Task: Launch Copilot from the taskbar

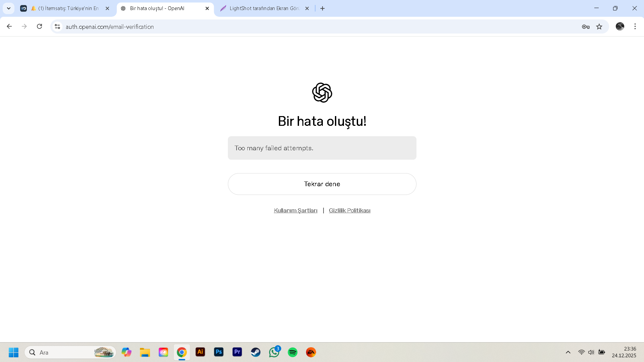Action: click(x=127, y=352)
